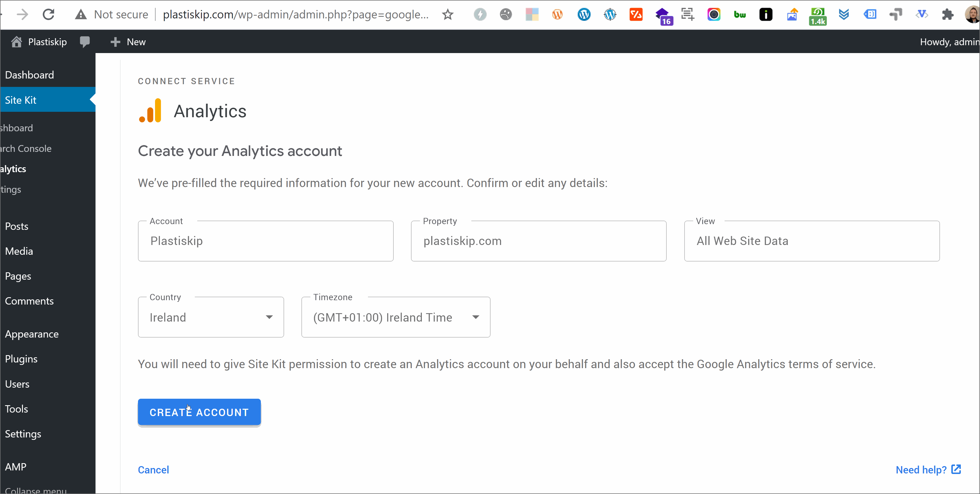Open the New content menu in admin bar

(128, 41)
